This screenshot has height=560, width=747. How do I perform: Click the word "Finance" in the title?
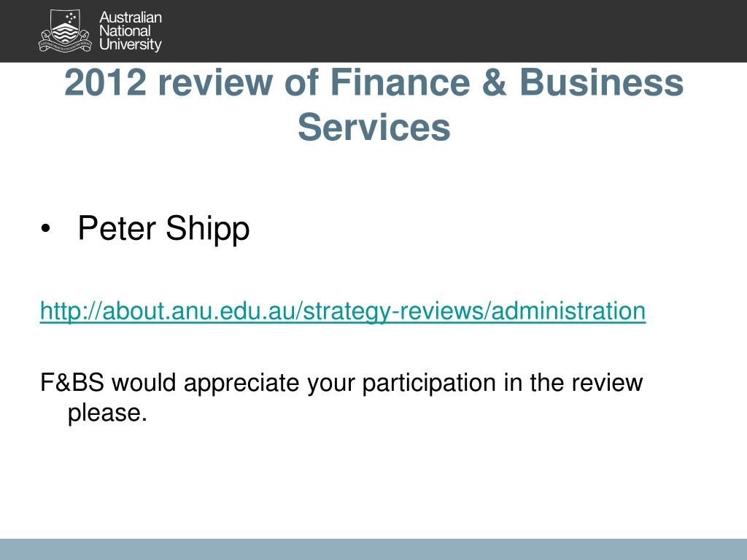[x=400, y=82]
